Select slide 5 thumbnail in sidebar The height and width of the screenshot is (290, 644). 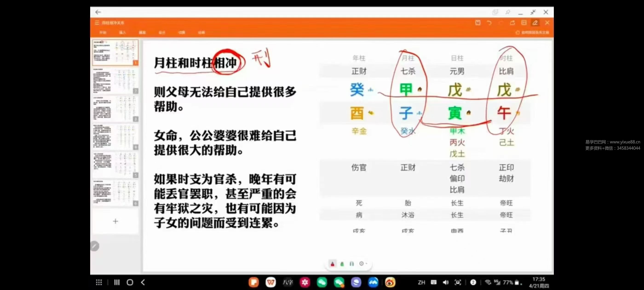pos(115,165)
